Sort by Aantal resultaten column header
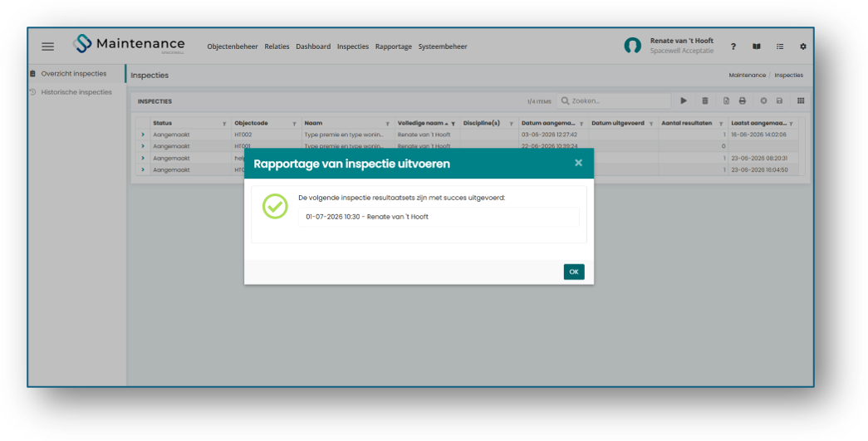This screenshot has height=441, width=868. (x=686, y=124)
